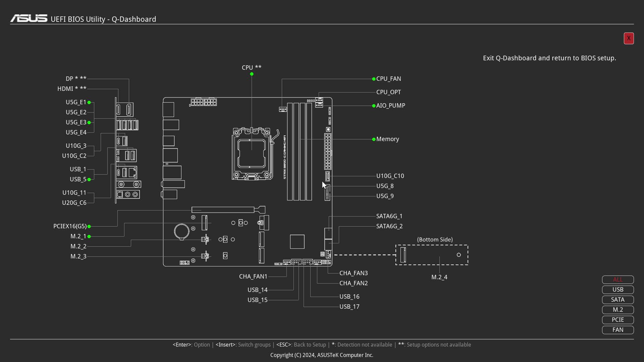Select the U5G_9 header label
The height and width of the screenshot is (362, 644).
[x=385, y=196]
